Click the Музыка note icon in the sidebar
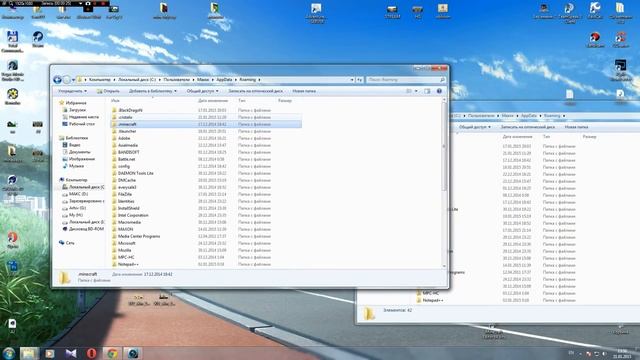This screenshot has width=640, height=360. point(65,166)
